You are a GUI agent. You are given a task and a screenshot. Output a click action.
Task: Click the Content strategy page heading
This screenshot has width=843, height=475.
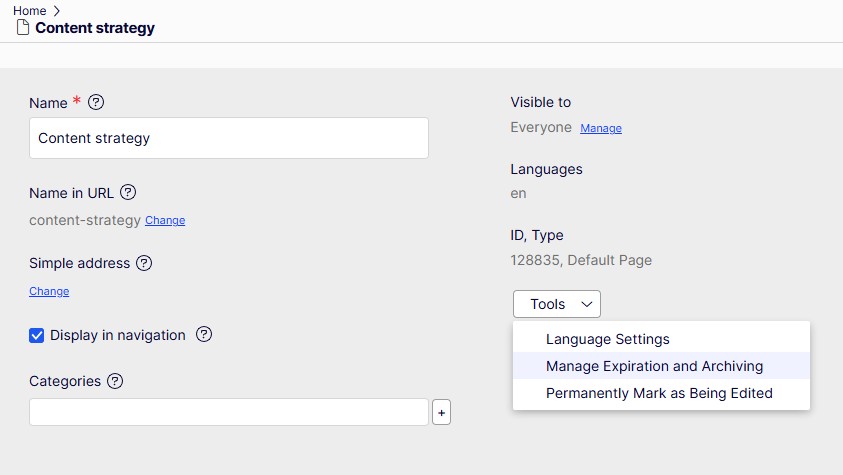(x=95, y=28)
